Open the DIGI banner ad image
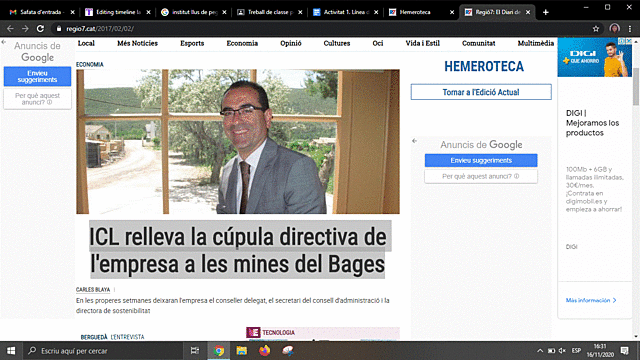This screenshot has width=640, height=360. point(595,57)
